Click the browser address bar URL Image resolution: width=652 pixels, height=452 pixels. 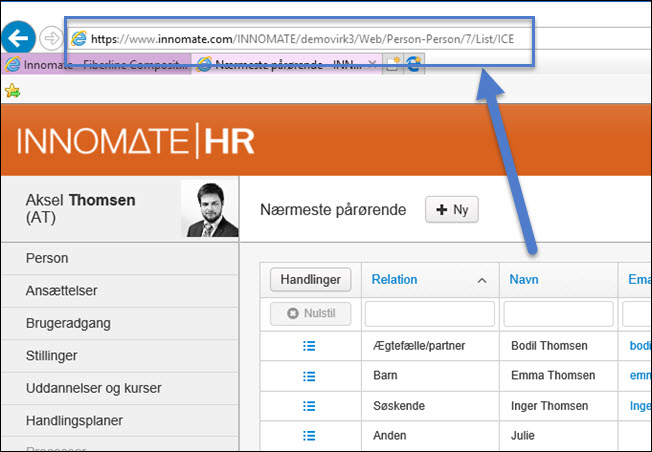coord(300,38)
